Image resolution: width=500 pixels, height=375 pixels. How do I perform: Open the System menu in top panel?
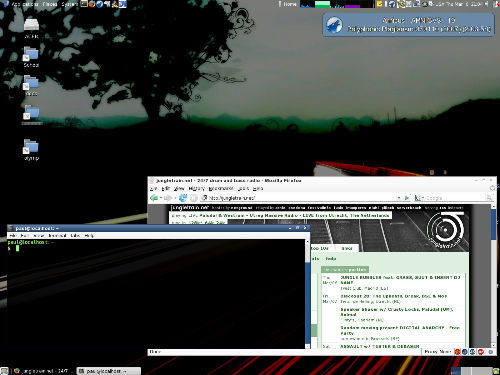[69, 4]
